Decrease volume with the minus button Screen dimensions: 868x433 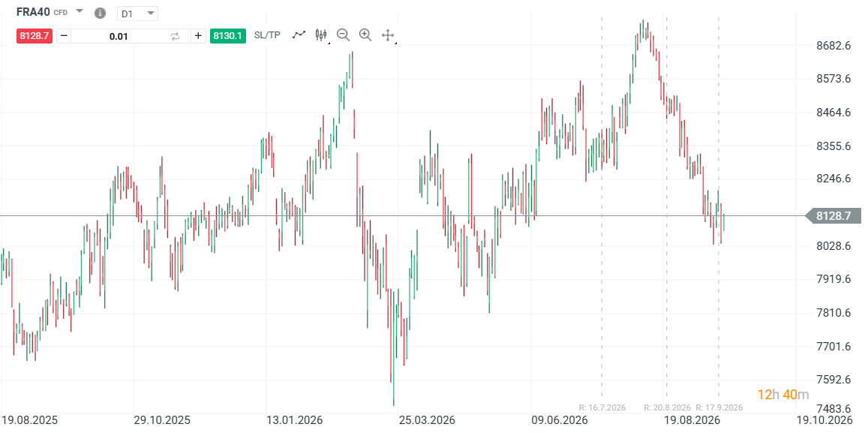tap(64, 36)
